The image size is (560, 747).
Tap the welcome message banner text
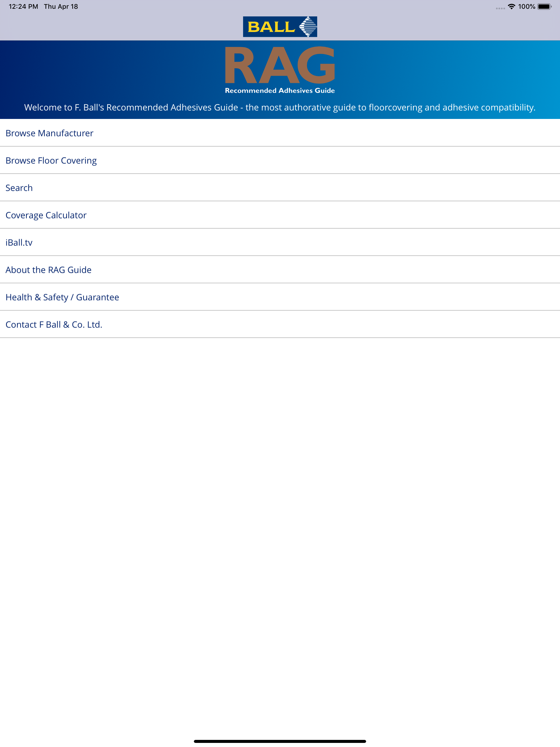(280, 107)
